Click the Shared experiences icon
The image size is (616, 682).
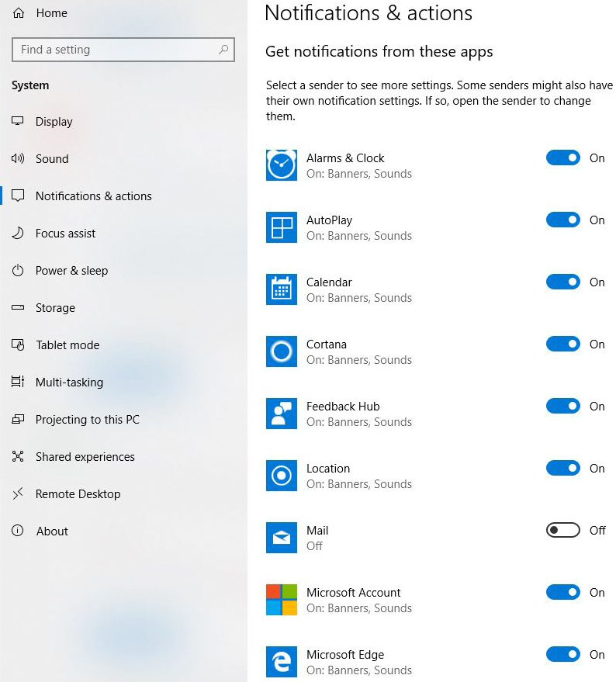[17, 456]
